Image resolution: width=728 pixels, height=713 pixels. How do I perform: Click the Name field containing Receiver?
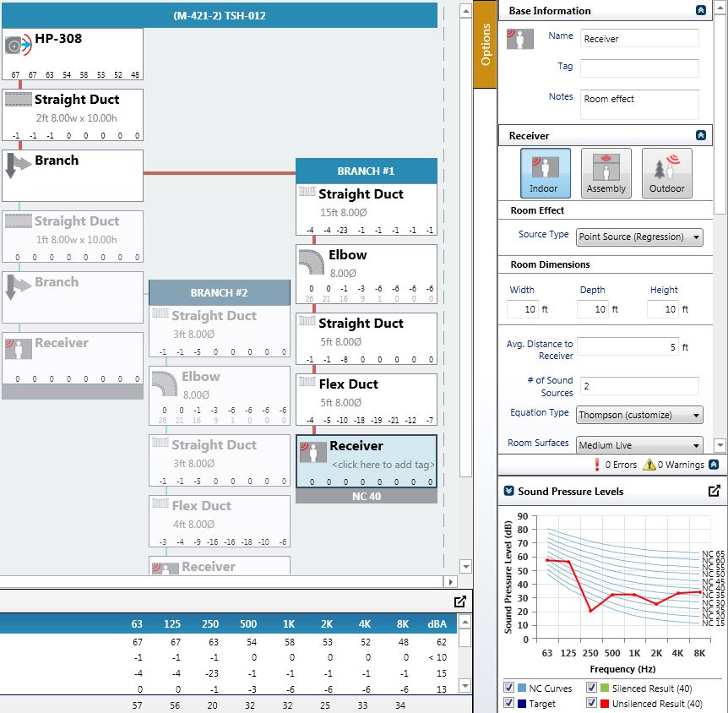pyautogui.click(x=639, y=39)
